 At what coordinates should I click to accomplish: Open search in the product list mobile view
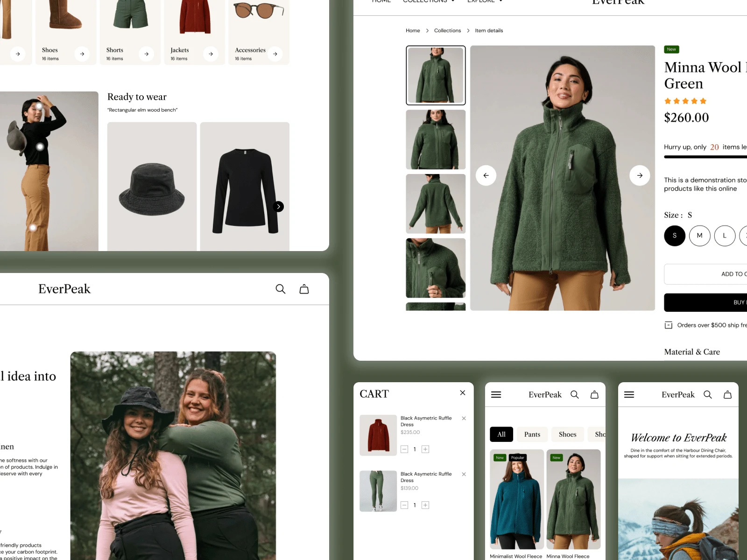[575, 395]
